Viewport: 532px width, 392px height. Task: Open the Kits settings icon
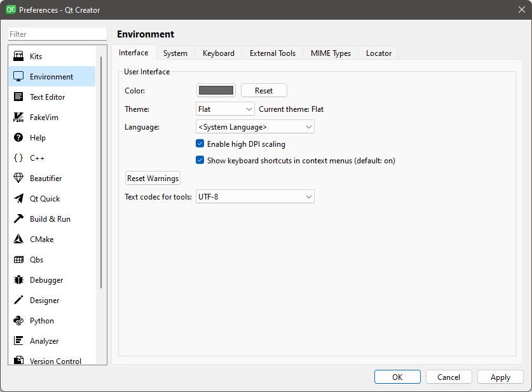[x=18, y=56]
